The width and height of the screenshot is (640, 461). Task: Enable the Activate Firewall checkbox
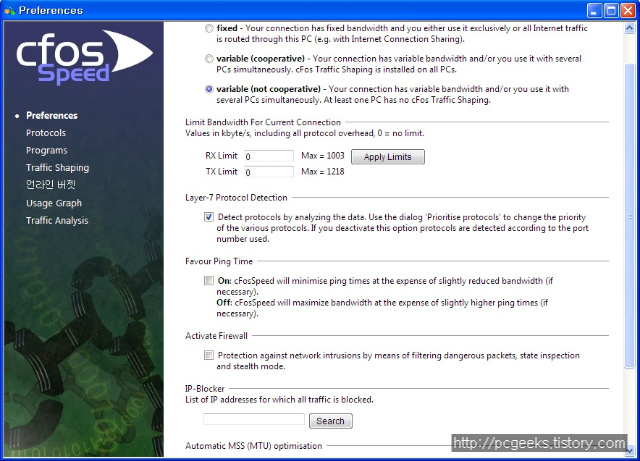coord(209,355)
